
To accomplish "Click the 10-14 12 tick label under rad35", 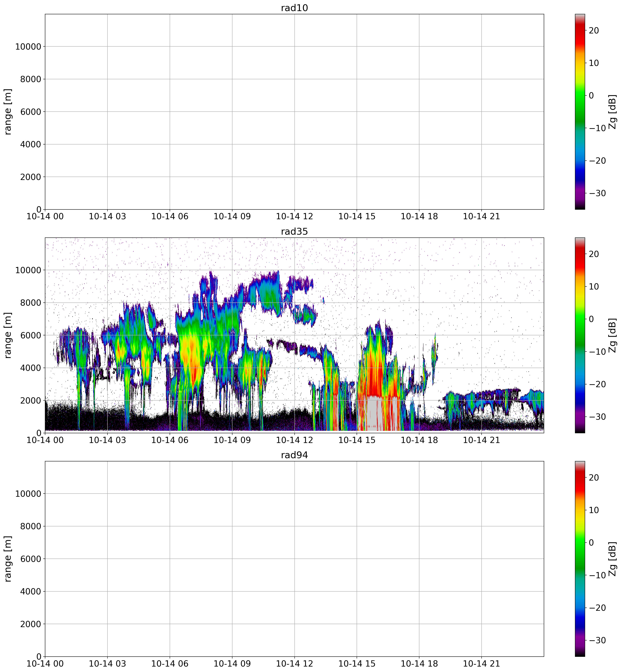I will (294, 440).
